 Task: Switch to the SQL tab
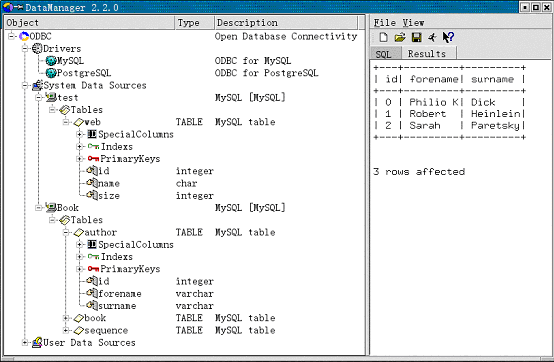point(384,54)
